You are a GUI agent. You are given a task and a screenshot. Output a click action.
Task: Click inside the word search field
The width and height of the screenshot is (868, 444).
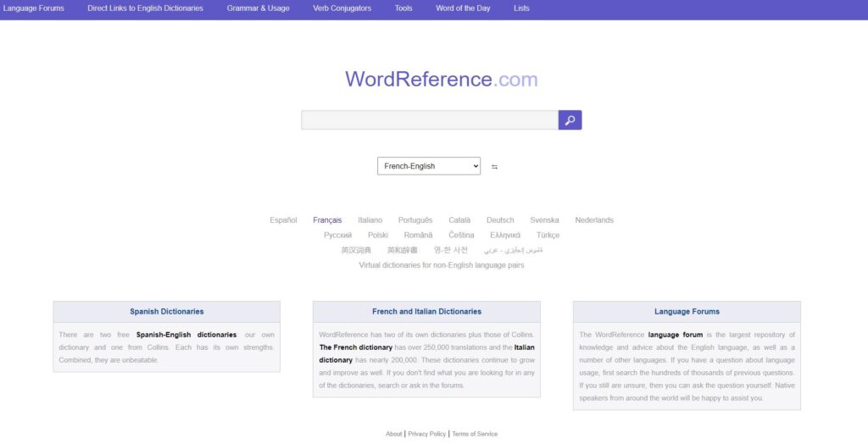coord(429,120)
